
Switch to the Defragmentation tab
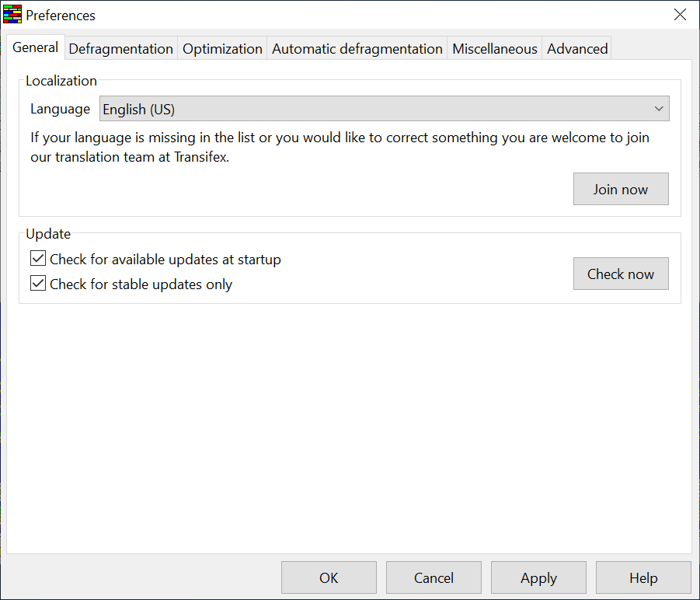[121, 49]
